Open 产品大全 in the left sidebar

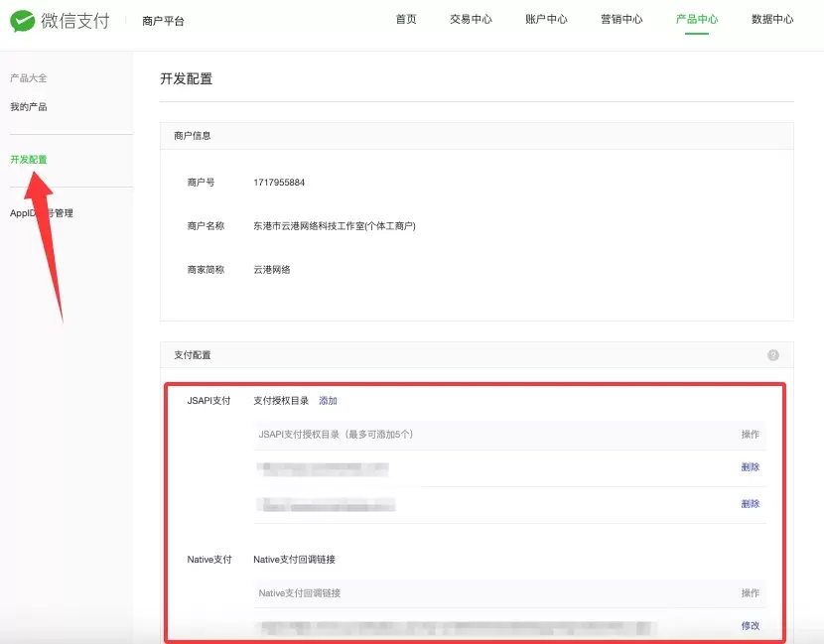tap(29, 78)
